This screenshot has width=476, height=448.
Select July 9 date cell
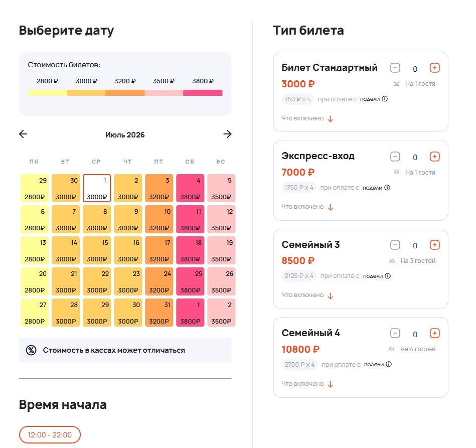(x=128, y=219)
